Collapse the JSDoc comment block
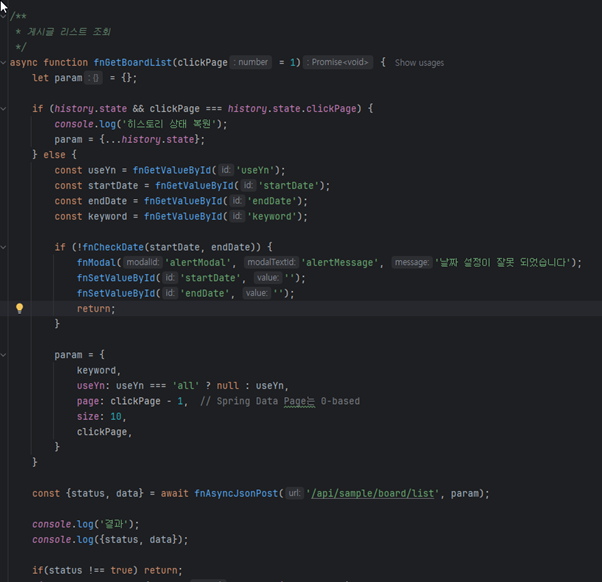 (x=5, y=17)
